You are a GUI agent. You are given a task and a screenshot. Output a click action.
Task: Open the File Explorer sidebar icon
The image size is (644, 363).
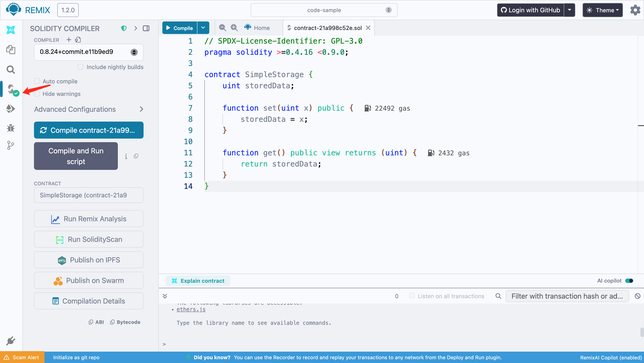click(x=11, y=49)
